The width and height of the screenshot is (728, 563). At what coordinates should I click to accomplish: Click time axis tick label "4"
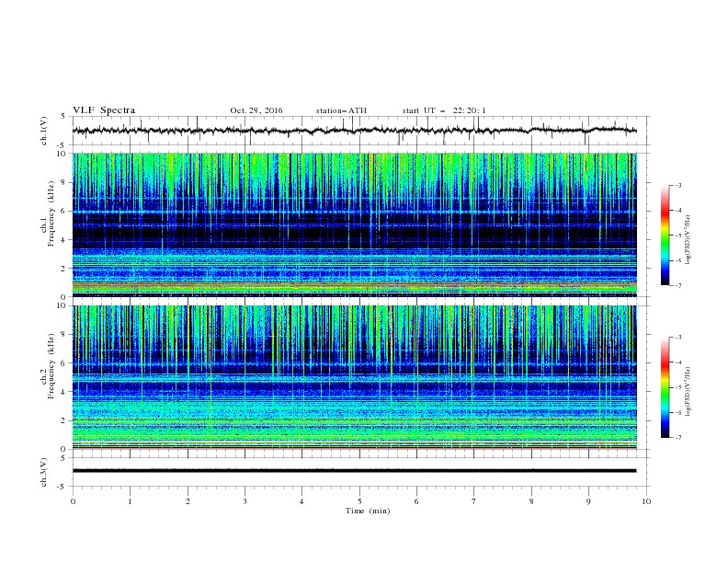301,501
